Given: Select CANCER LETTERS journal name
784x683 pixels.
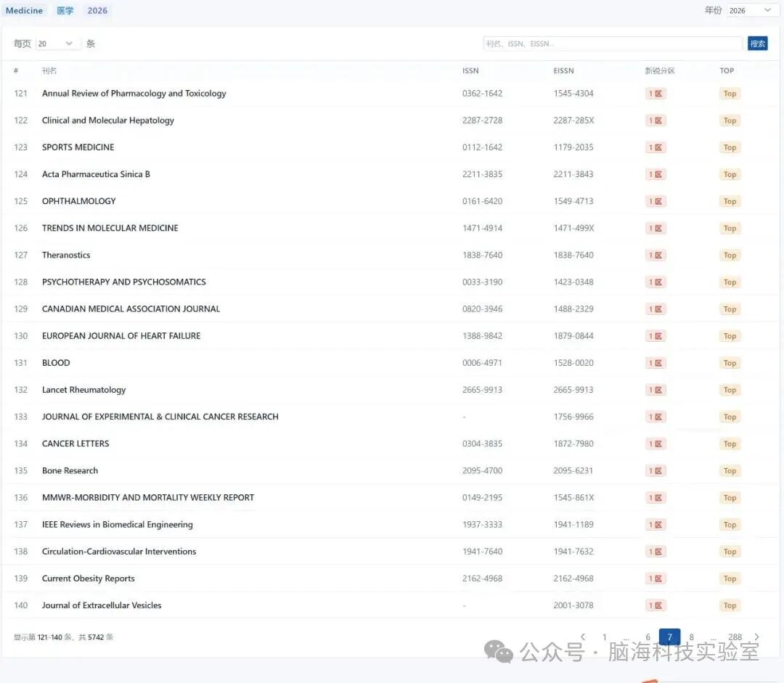Looking at the screenshot, I should click(x=75, y=443).
